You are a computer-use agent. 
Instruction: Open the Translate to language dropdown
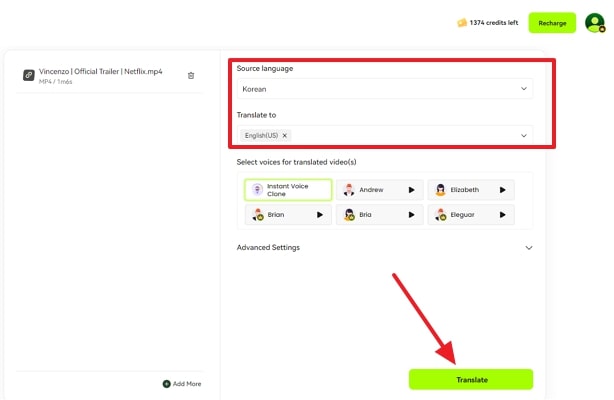[385, 136]
